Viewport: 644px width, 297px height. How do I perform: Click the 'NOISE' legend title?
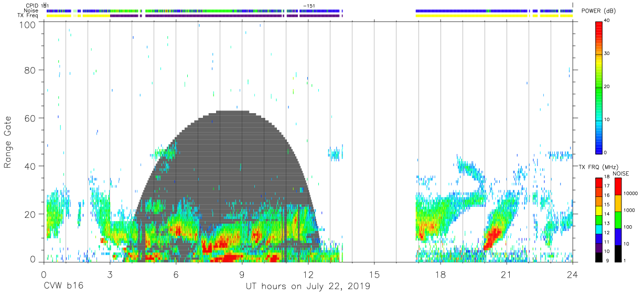(620, 173)
